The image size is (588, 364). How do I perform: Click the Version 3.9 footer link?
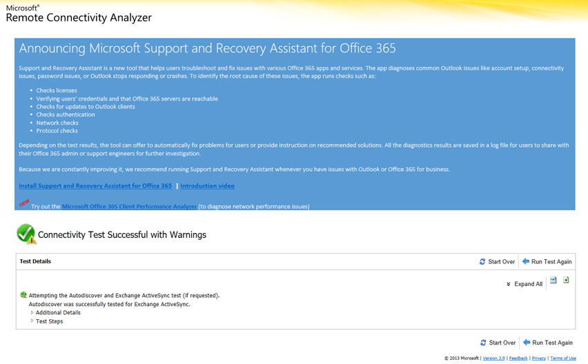(493, 358)
